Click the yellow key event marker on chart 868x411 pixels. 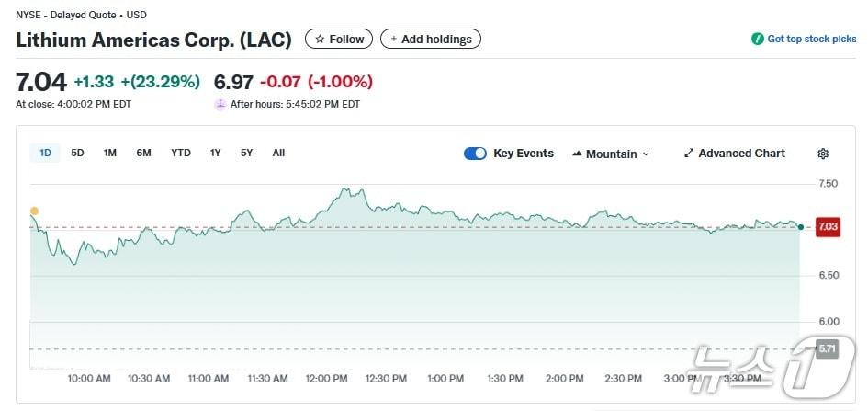coord(35,211)
